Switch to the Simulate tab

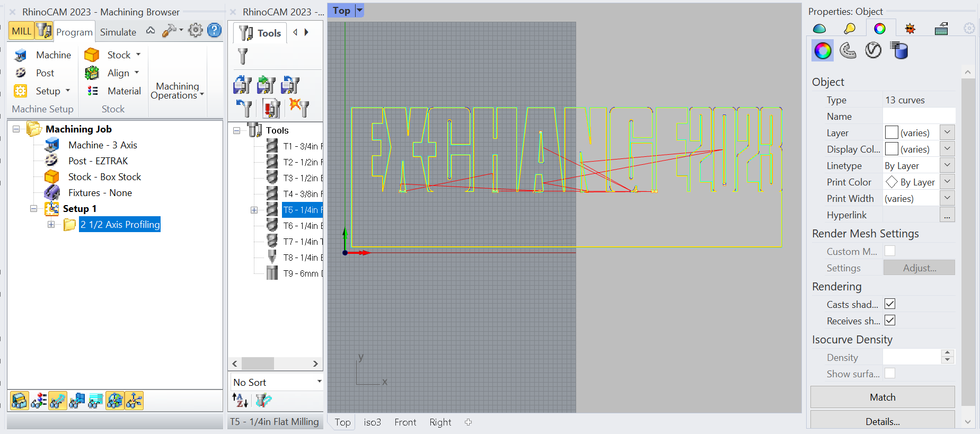(x=118, y=32)
